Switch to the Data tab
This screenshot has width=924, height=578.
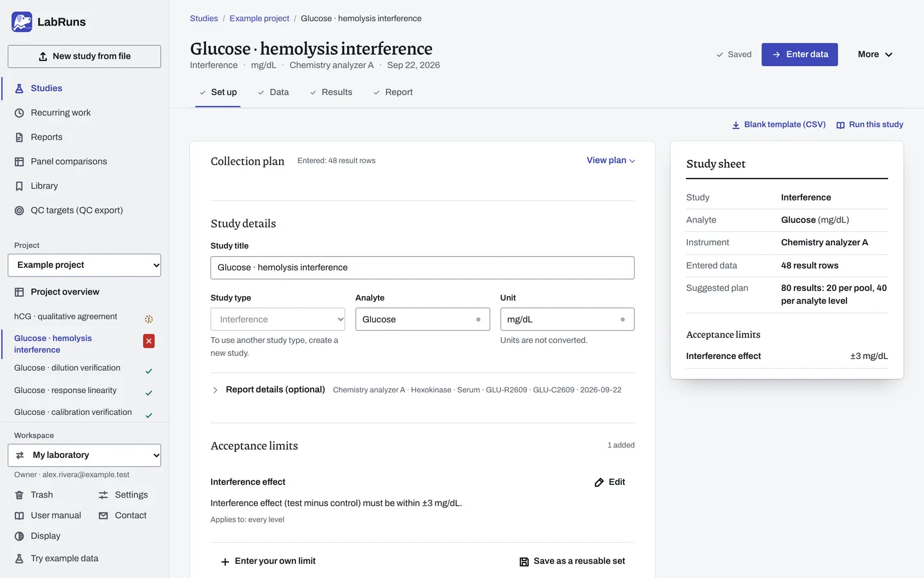click(273, 92)
